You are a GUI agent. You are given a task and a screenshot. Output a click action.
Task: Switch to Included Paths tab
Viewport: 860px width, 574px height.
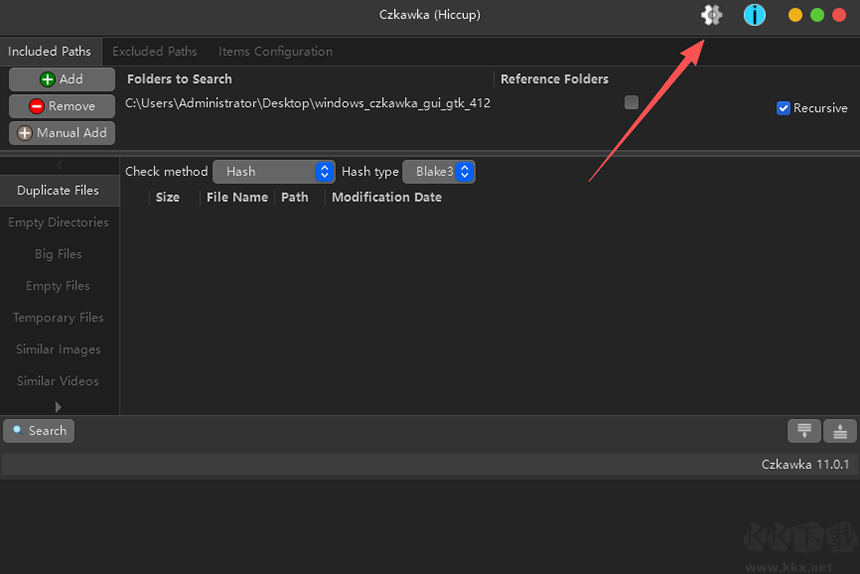tap(49, 52)
